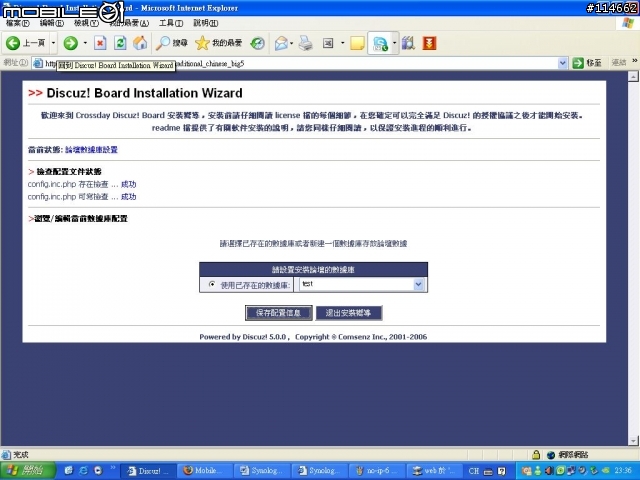Click the 論壇數據庫設置 status link
Screen dimensions: 640x480
(x=91, y=150)
